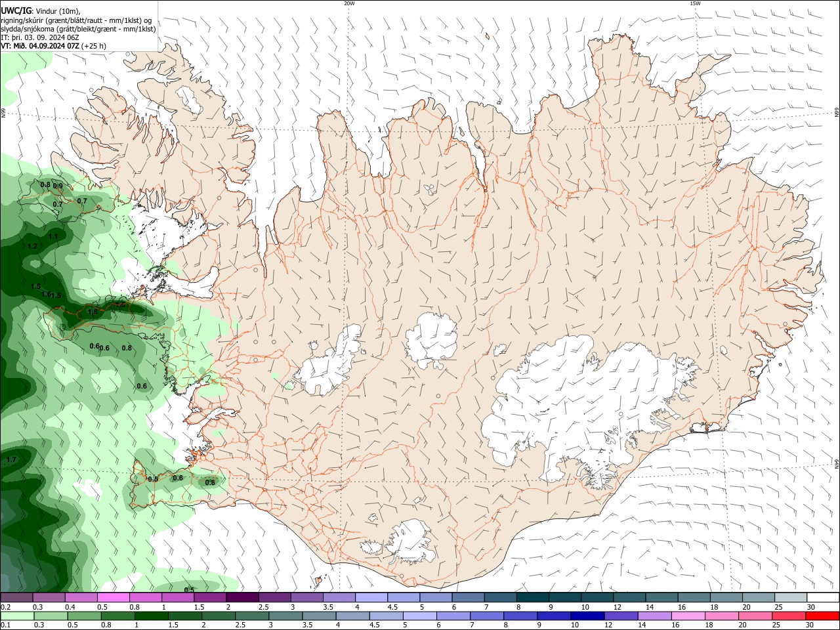Image resolution: width=840 pixels, height=630 pixels.
Task: Click the 1.6 precipitation value on map
Action: pos(46,295)
